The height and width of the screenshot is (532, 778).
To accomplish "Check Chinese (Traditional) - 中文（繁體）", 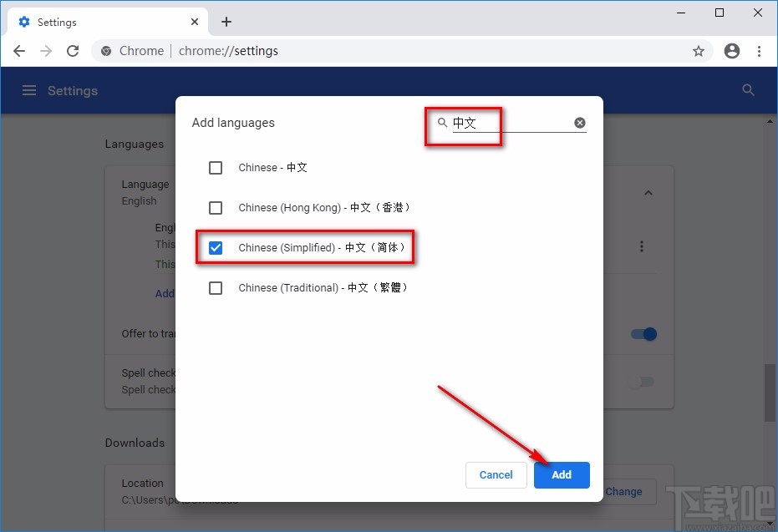I will (x=215, y=287).
